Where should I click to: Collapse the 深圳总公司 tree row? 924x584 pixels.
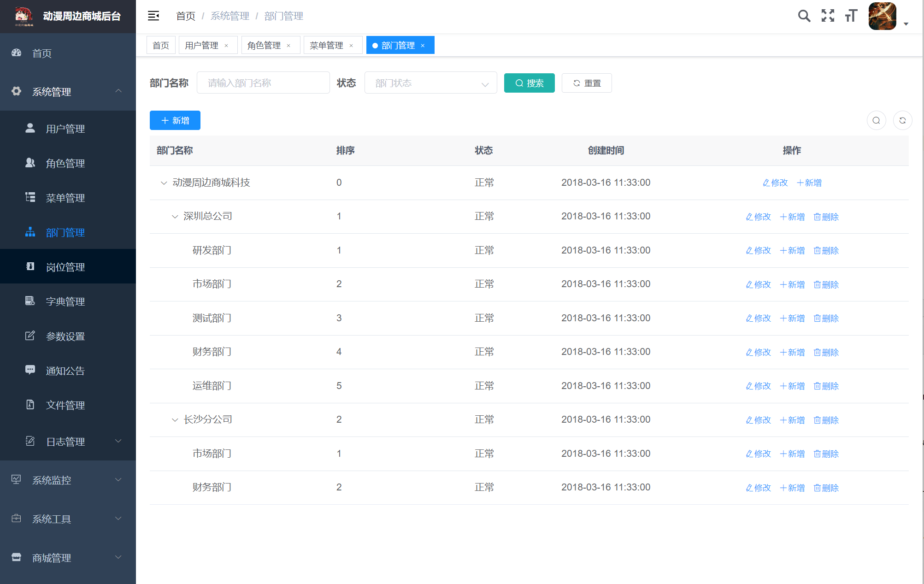coord(175,217)
